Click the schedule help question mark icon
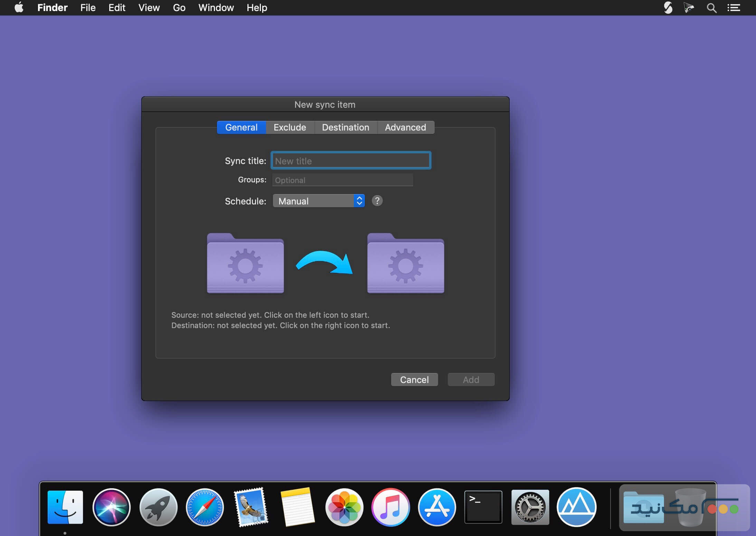 point(377,201)
